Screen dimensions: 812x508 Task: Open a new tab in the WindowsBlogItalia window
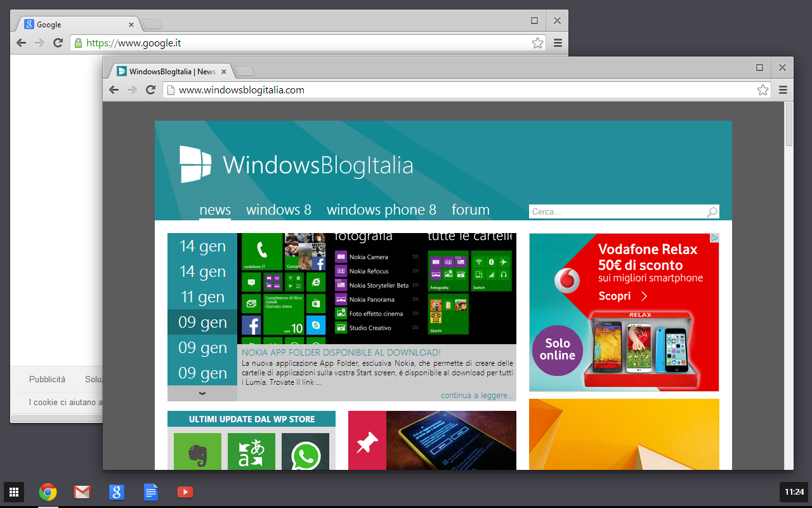pos(245,72)
